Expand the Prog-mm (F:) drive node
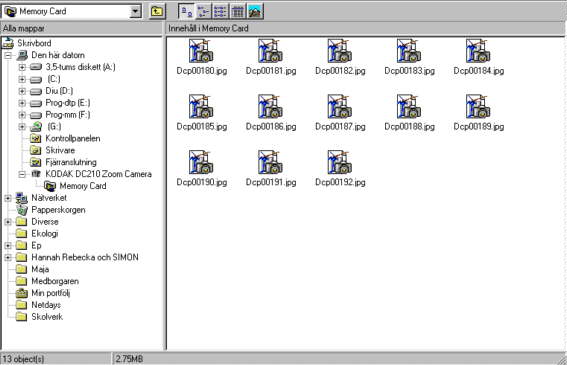This screenshot has width=567, height=365. pyautogui.click(x=22, y=115)
